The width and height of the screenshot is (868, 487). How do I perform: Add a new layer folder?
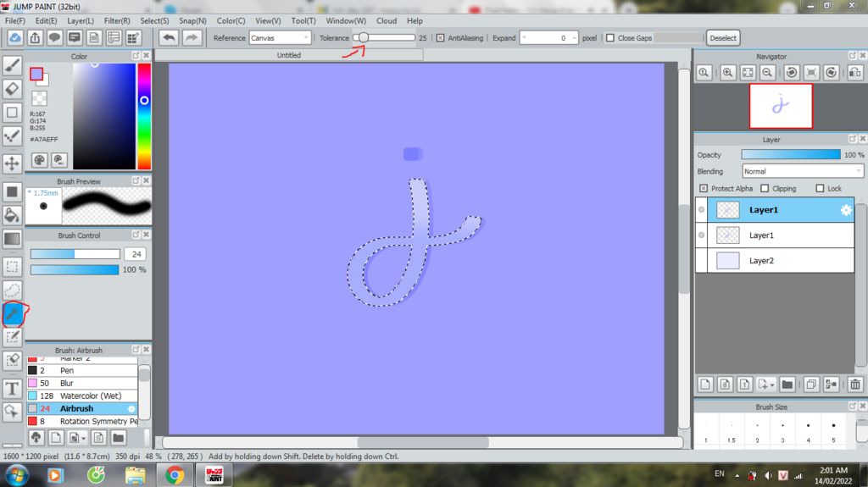787,384
